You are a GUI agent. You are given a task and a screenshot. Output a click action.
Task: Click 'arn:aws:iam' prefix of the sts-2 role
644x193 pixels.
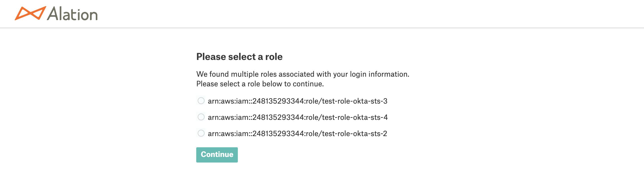tap(228, 134)
